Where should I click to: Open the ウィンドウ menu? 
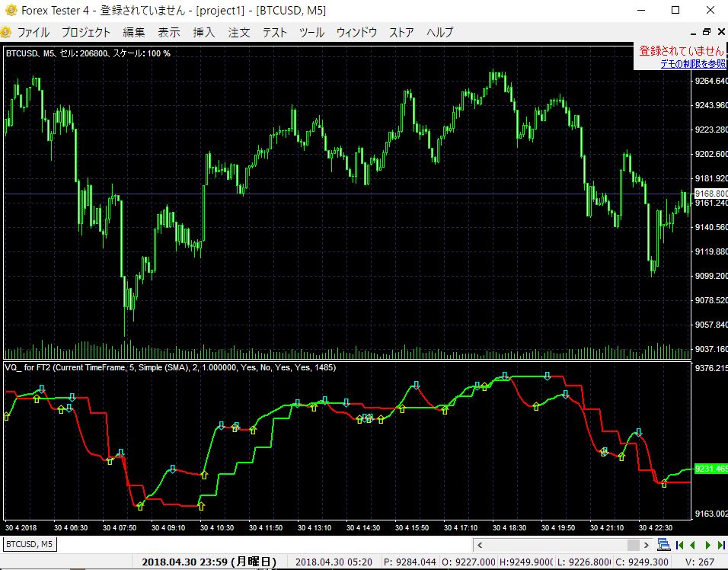[356, 33]
